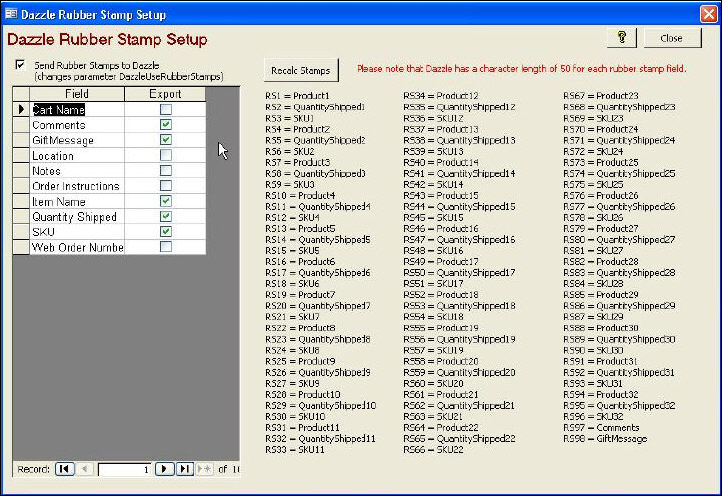Viewport: 722px width, 496px height.
Task: Click the RS97 = Comments entry
Action: coord(601,427)
